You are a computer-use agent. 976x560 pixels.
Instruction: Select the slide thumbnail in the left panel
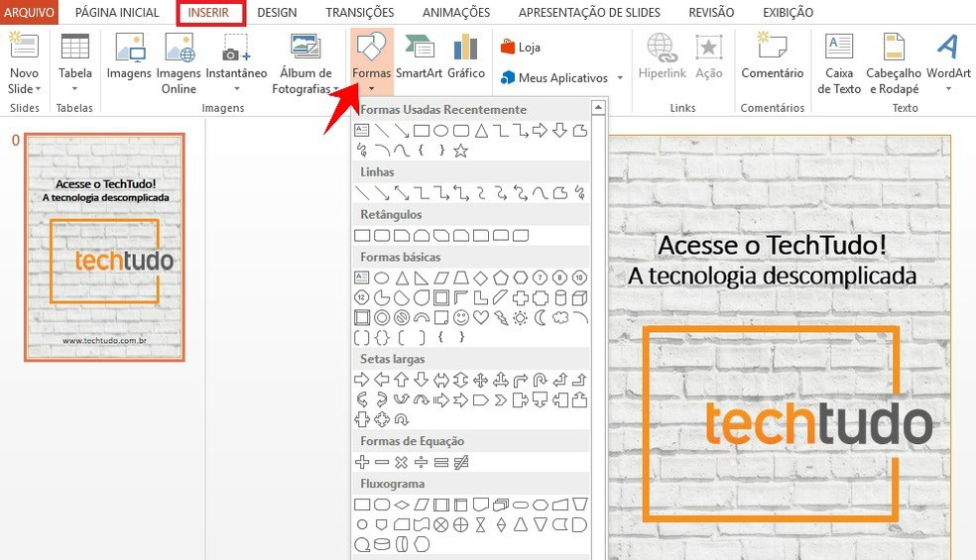coord(104,247)
